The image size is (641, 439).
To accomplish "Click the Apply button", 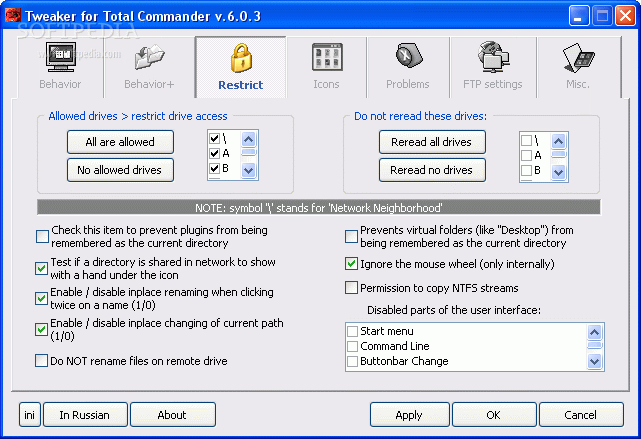I will (x=409, y=415).
